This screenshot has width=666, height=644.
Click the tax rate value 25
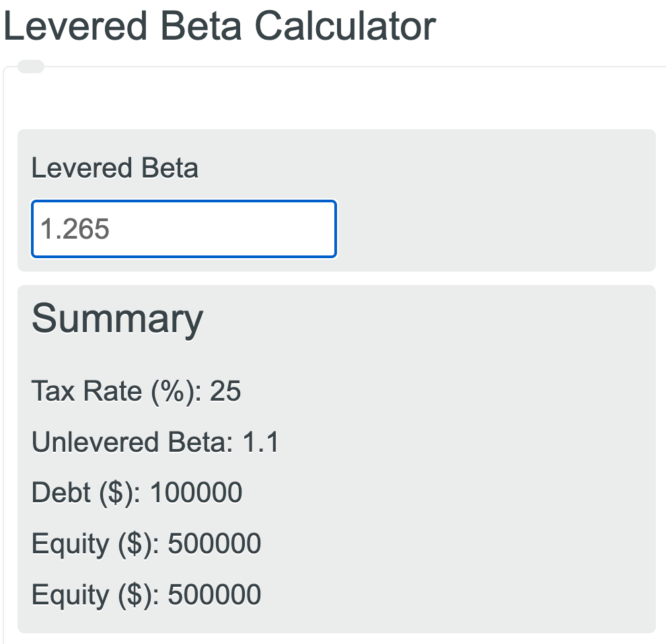click(225, 391)
